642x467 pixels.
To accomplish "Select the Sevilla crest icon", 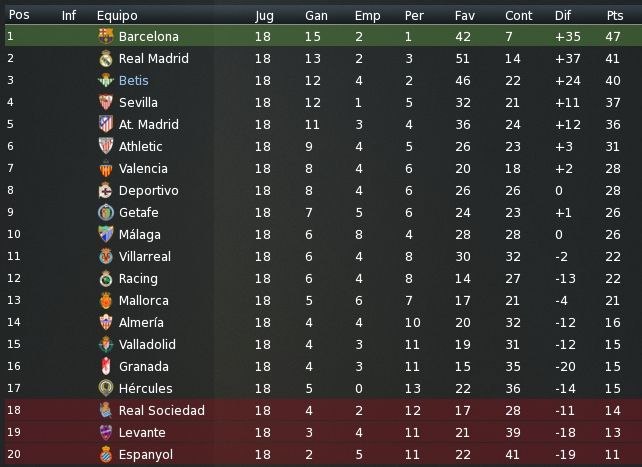I will (106, 102).
